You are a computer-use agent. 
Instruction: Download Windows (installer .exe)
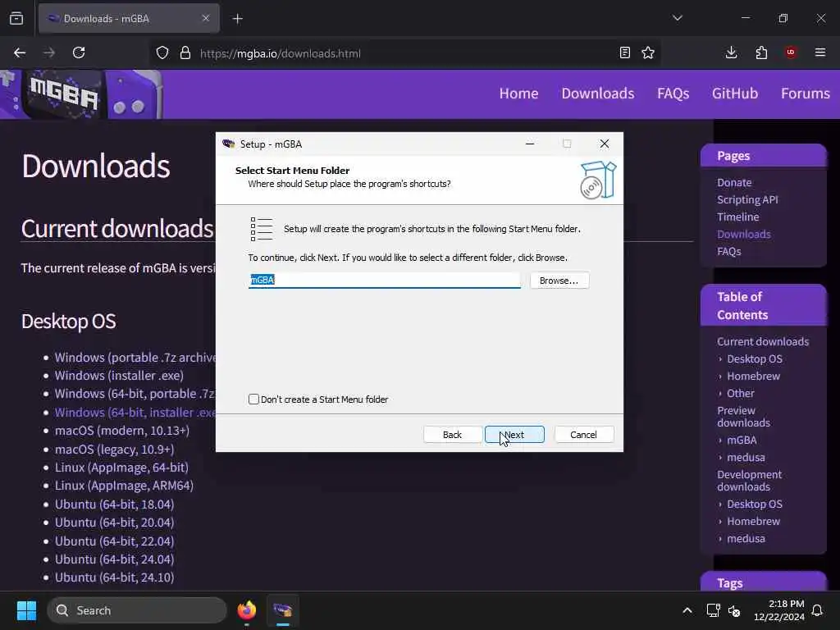click(x=119, y=376)
